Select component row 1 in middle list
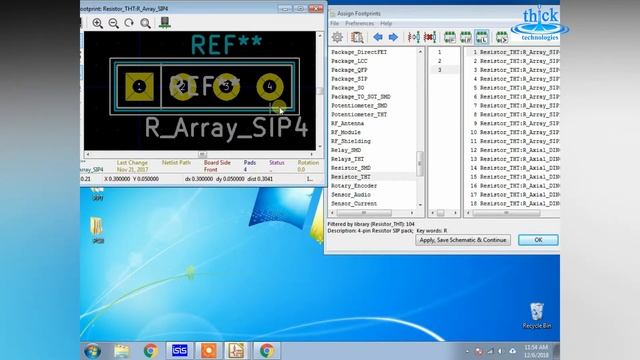The height and width of the screenshot is (360, 640). [x=443, y=52]
